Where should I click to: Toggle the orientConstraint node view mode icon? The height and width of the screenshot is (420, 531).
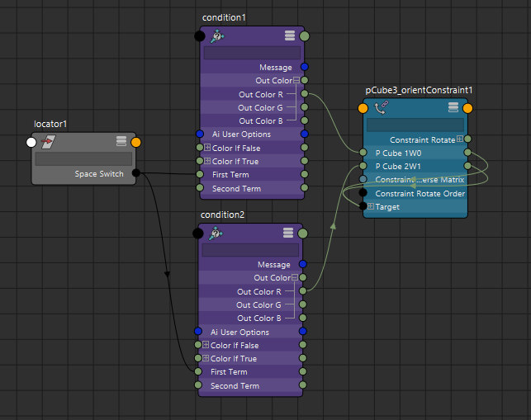pyautogui.click(x=453, y=107)
